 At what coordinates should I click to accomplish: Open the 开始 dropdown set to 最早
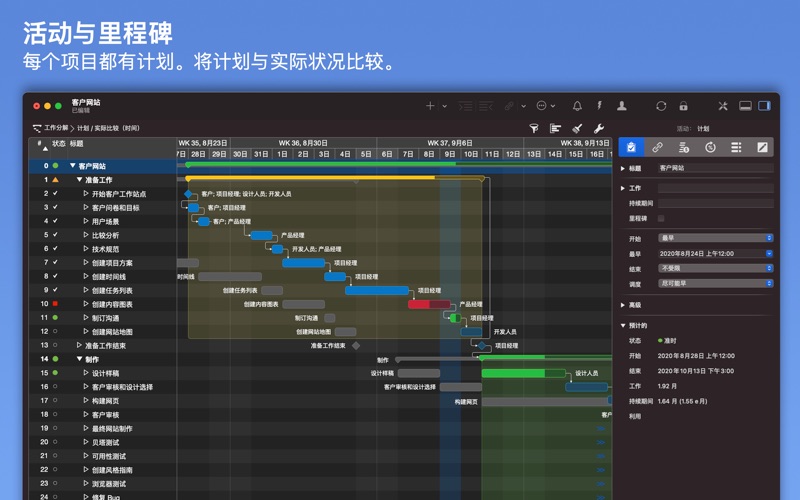714,238
